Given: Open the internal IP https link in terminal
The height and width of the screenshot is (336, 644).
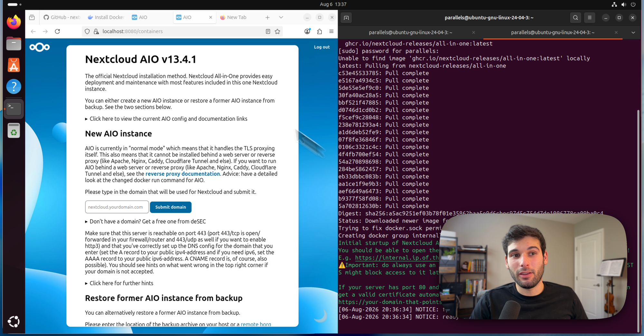Looking at the screenshot, I should (x=397, y=258).
